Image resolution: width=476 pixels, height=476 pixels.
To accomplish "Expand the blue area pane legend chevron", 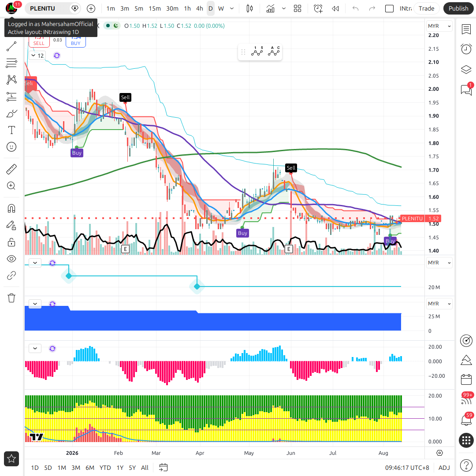I will pyautogui.click(x=35, y=304).
